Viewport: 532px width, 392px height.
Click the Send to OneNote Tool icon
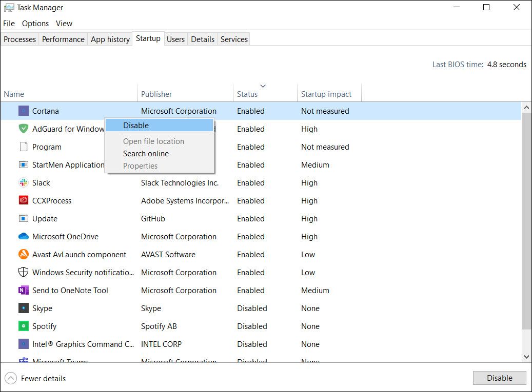[24, 291]
